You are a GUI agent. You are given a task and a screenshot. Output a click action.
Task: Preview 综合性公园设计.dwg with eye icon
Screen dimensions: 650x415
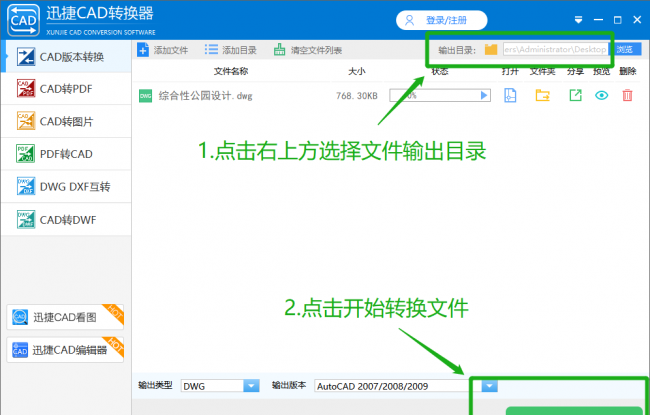(x=601, y=95)
